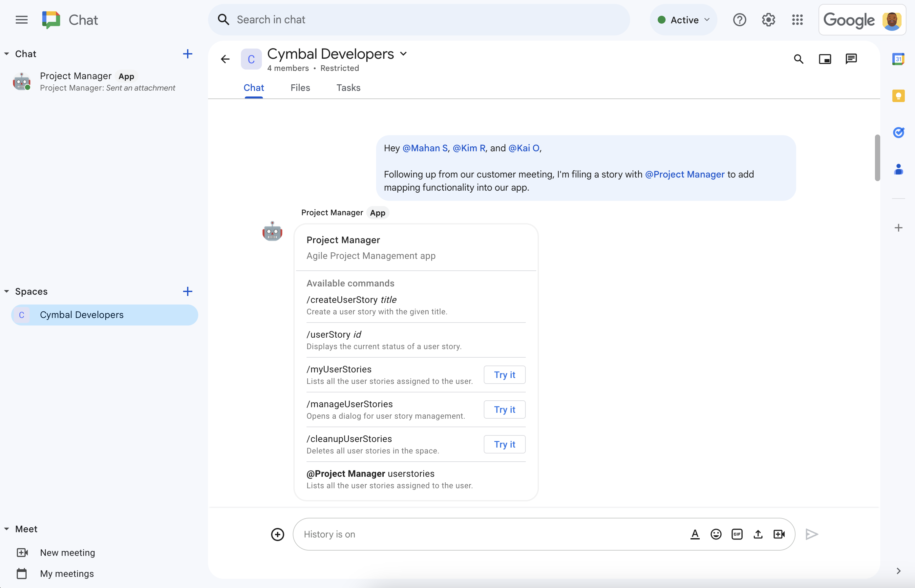Click the search icon in chat header
This screenshot has height=588, width=915.
(798, 59)
